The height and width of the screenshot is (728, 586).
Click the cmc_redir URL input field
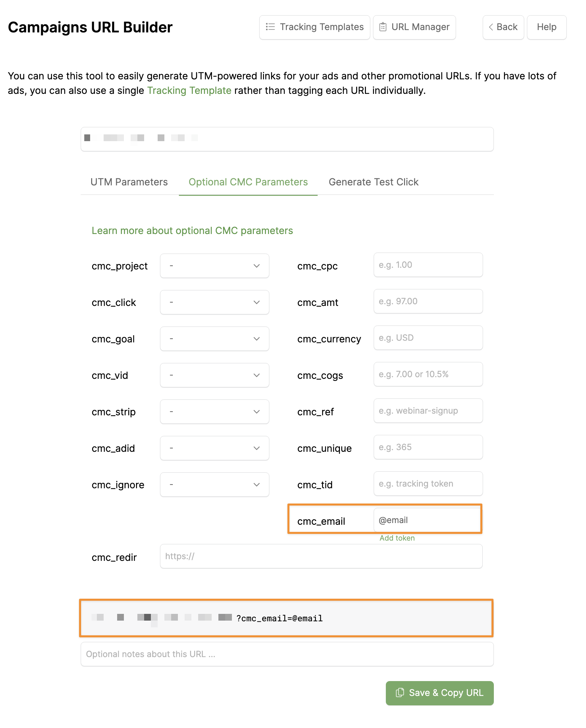click(321, 556)
